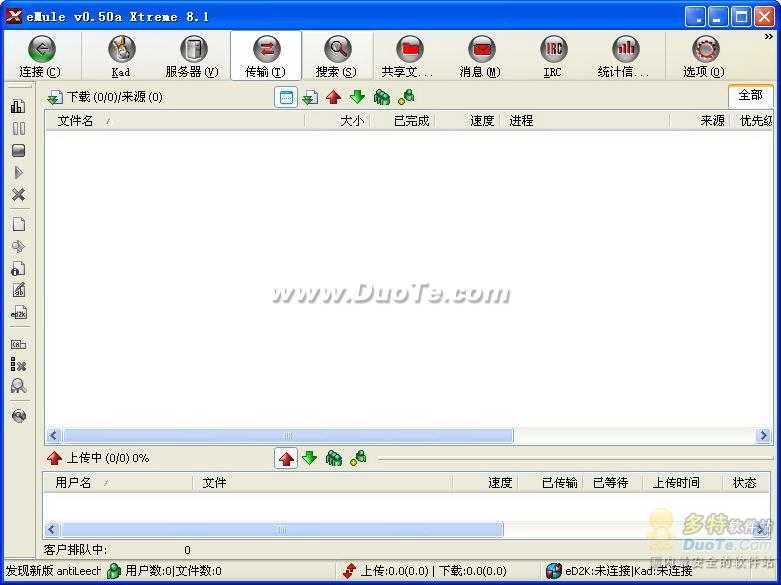
Task: Click the download list horizontal scrollbar thumb
Action: pos(288,436)
